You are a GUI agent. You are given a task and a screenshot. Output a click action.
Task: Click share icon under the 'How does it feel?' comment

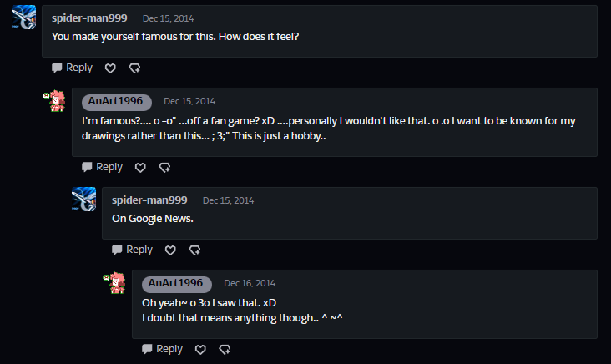pos(134,68)
